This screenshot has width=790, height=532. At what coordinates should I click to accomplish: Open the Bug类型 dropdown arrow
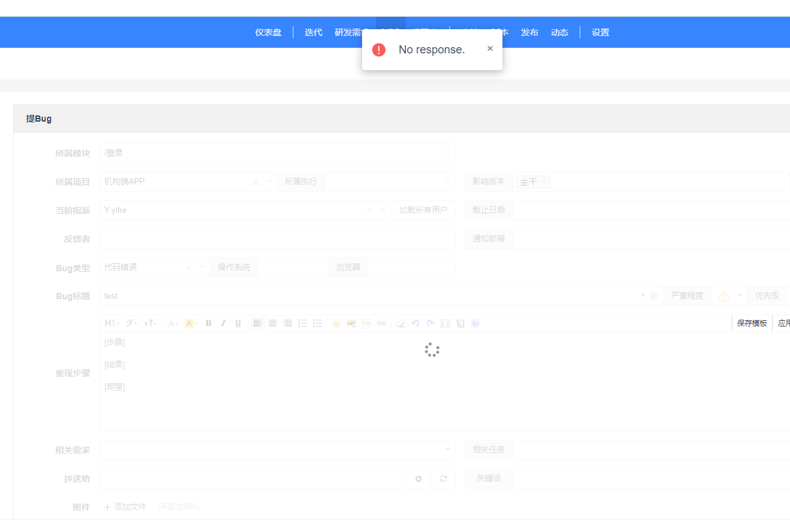[202, 268]
